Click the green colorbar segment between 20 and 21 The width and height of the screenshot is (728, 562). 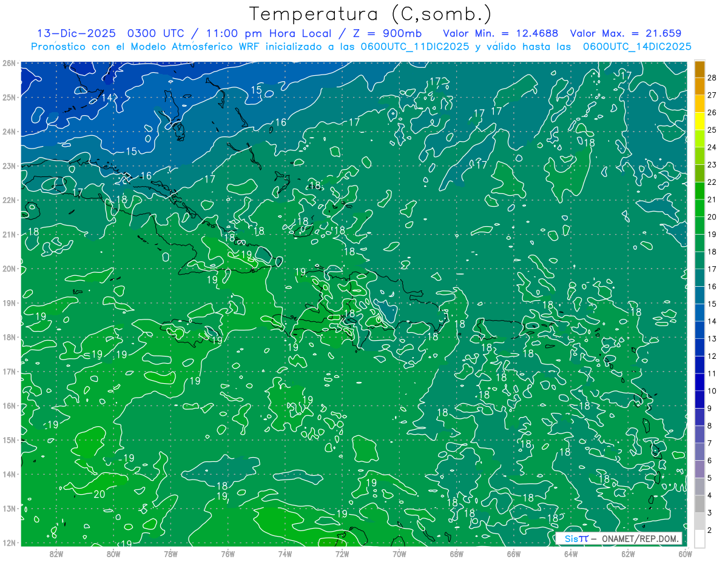(x=699, y=209)
